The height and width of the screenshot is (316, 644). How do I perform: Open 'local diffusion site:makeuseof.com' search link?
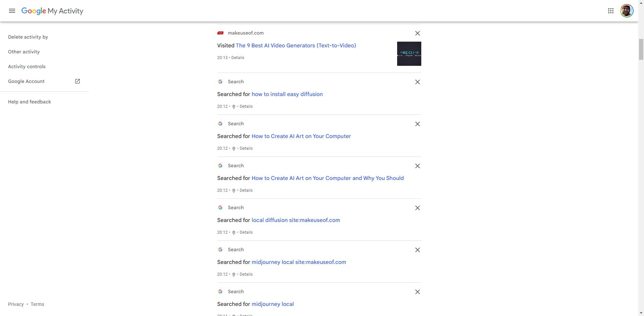point(296,220)
